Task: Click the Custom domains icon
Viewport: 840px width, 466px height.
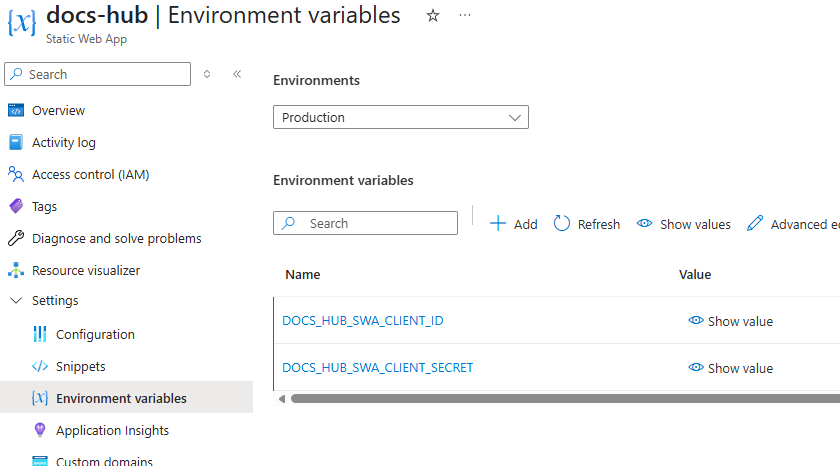Action: tap(40, 461)
